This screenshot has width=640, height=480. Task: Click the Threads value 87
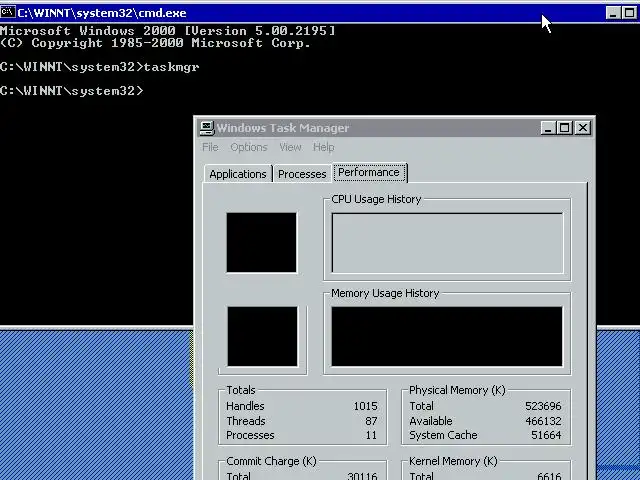pyautogui.click(x=371, y=421)
